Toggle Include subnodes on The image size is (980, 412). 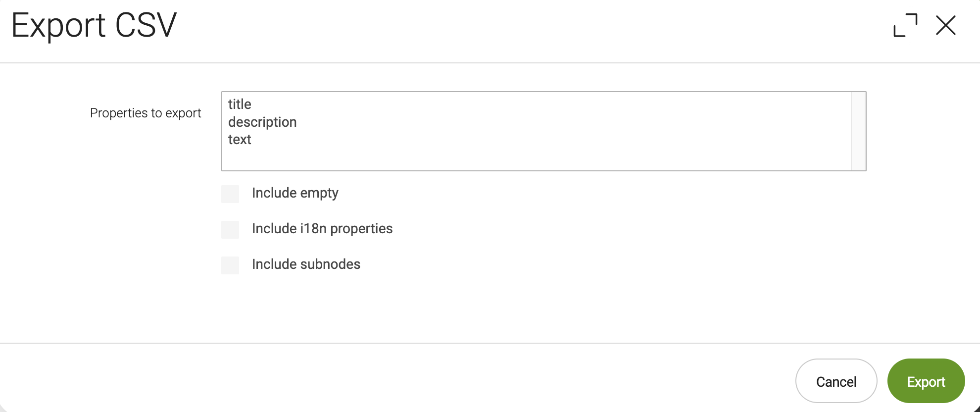point(230,265)
